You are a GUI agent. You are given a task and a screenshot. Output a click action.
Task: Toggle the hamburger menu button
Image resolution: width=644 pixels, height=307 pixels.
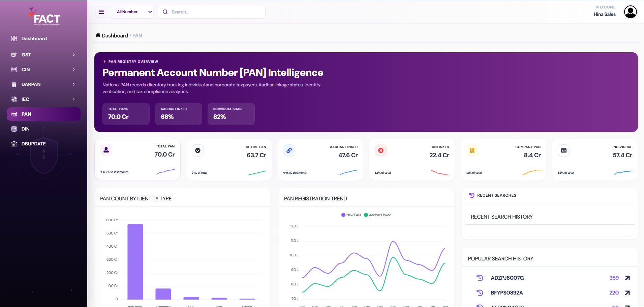pos(101,12)
